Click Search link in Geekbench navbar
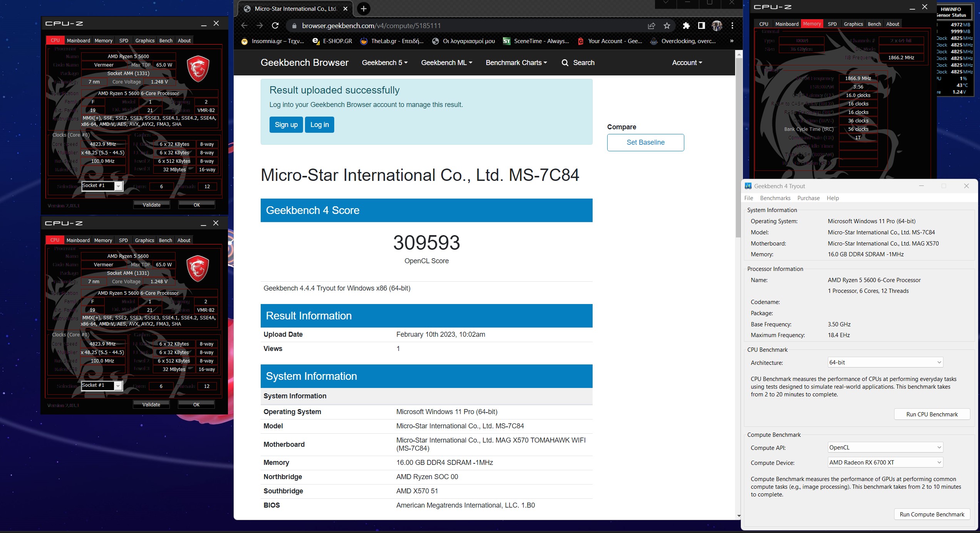This screenshot has width=980, height=533. click(584, 63)
